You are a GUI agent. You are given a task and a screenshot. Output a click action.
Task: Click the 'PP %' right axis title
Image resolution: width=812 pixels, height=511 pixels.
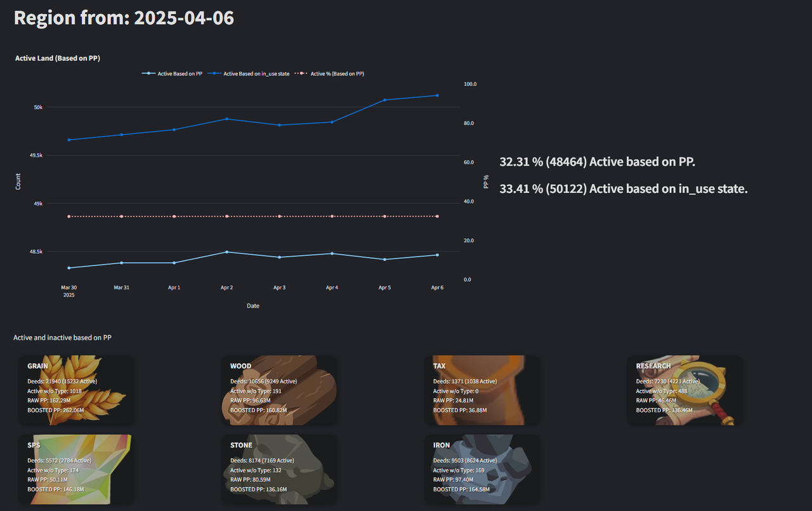coord(487,182)
